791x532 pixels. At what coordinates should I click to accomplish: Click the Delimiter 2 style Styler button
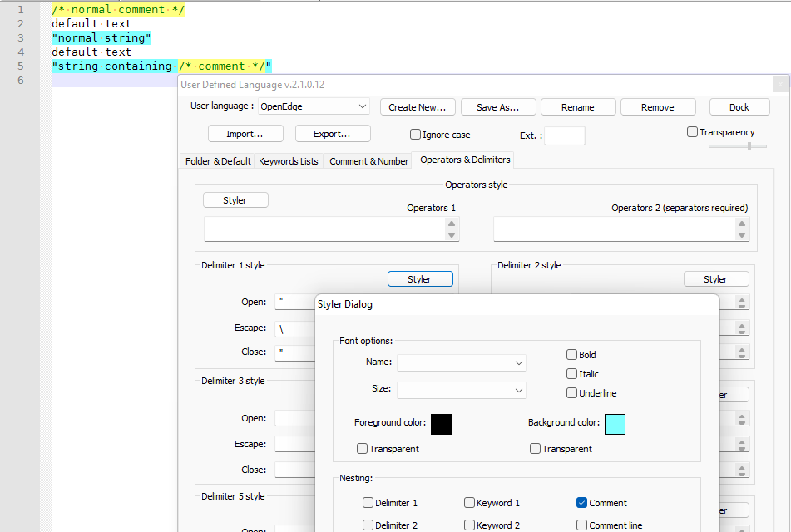(716, 278)
